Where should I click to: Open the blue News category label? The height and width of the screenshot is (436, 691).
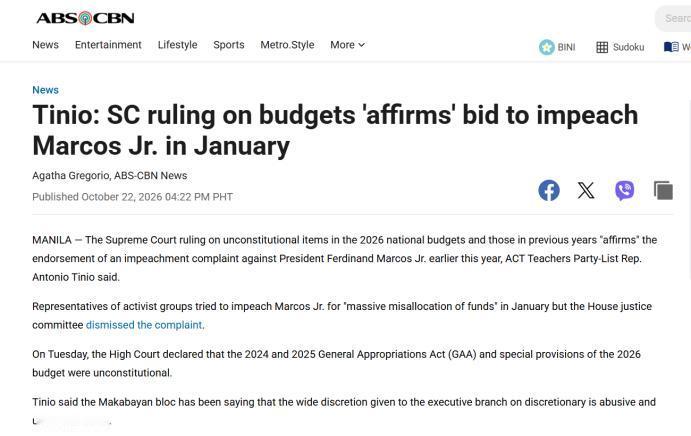coord(45,90)
